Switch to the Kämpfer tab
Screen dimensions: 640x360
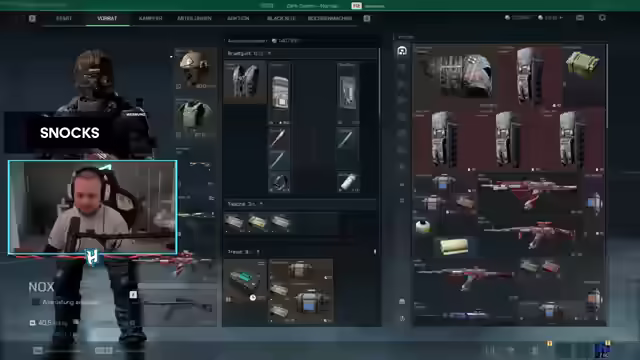coord(150,18)
